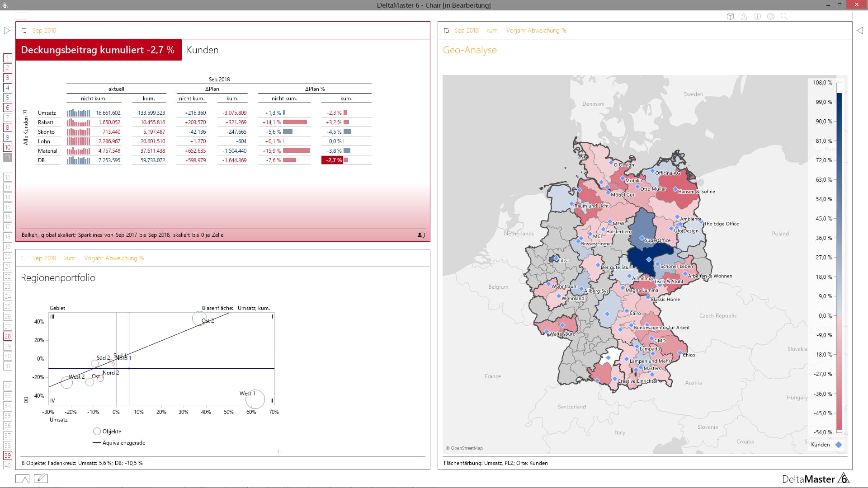Open report number 28 in the sidebar
The image size is (868, 488).
click(7, 336)
